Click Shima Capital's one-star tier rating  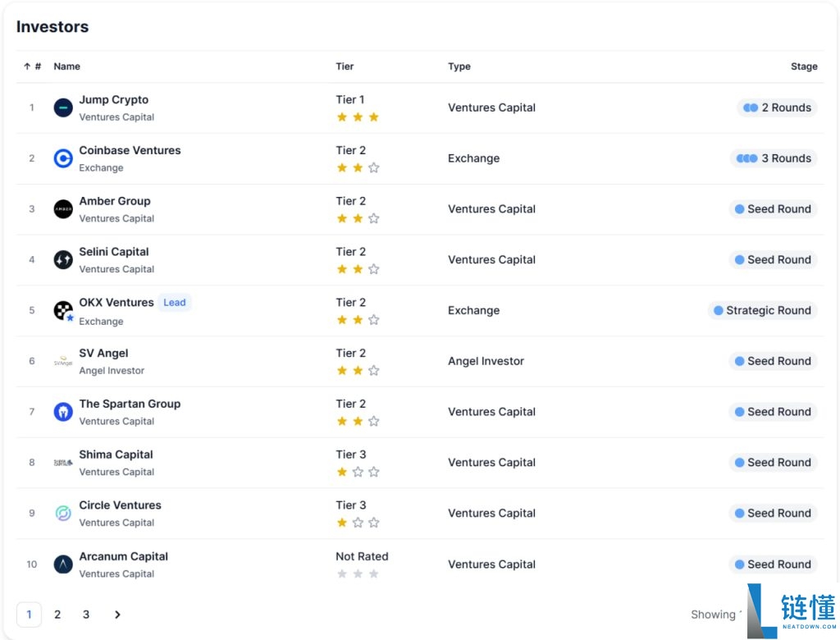click(358, 472)
